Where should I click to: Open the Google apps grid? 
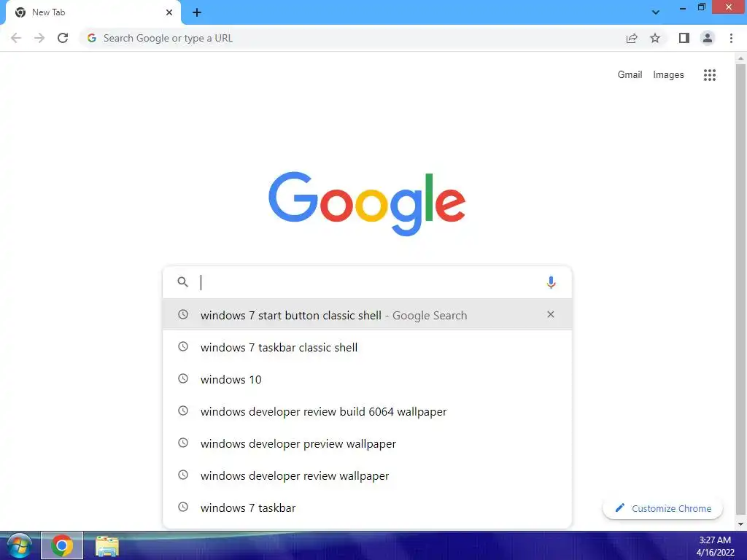pyautogui.click(x=710, y=75)
